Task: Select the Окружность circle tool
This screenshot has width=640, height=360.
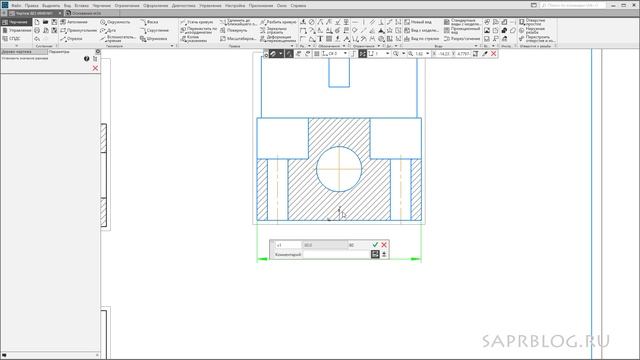Action: (x=115, y=22)
